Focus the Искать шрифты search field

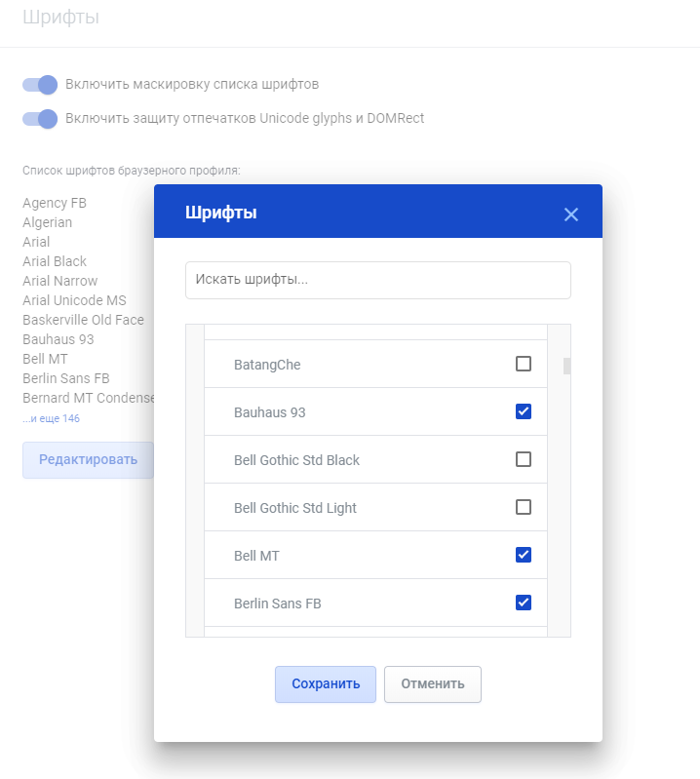click(378, 280)
